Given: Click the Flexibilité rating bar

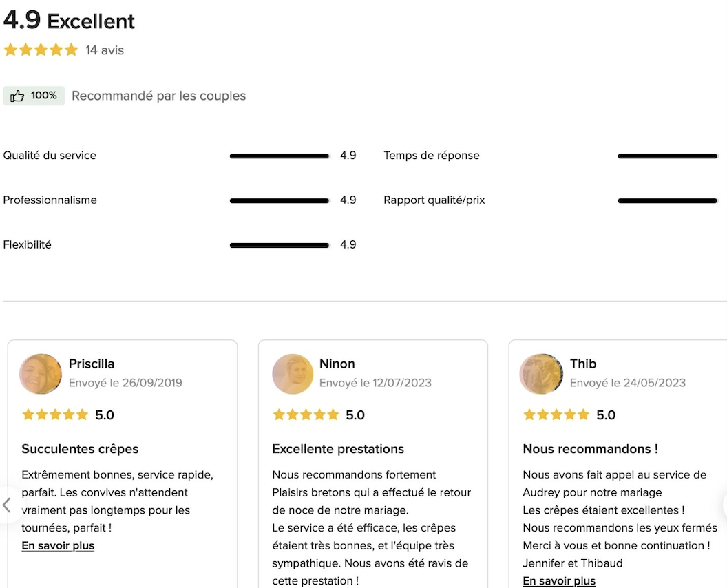Looking at the screenshot, I should point(280,245).
